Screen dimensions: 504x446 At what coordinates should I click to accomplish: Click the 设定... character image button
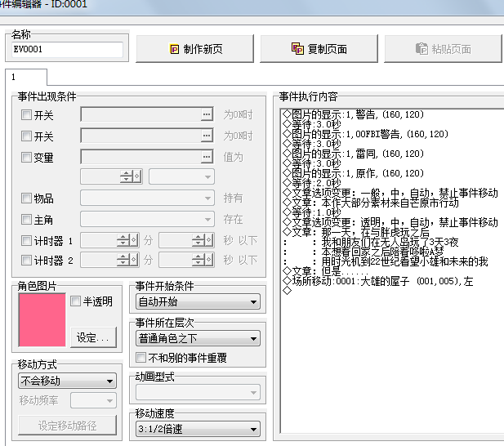94,337
